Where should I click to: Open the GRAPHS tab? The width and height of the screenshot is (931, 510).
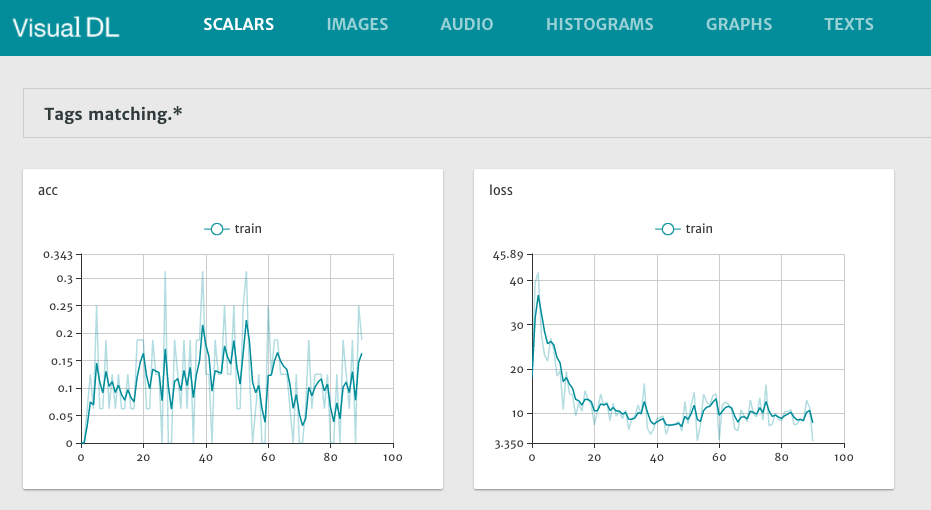(x=738, y=25)
